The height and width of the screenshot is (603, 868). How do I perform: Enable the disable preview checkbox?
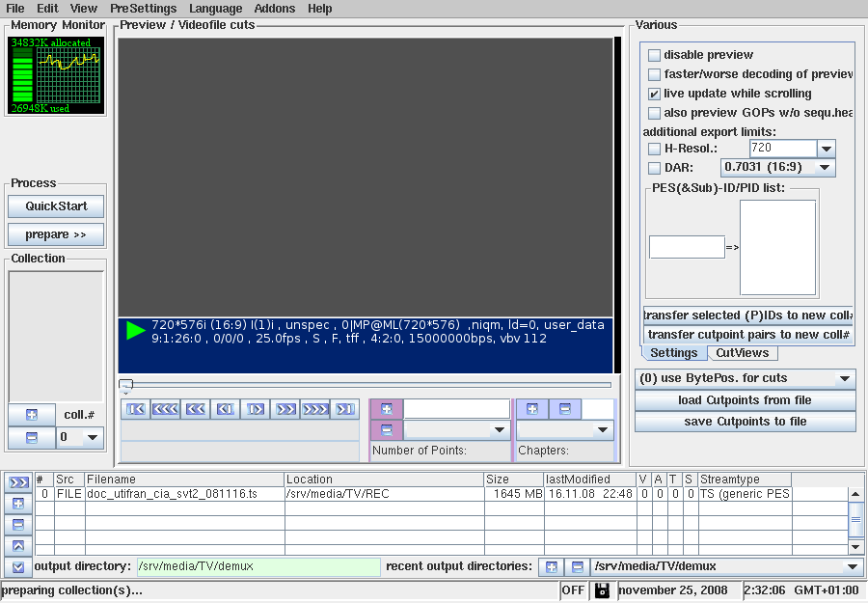pos(654,55)
